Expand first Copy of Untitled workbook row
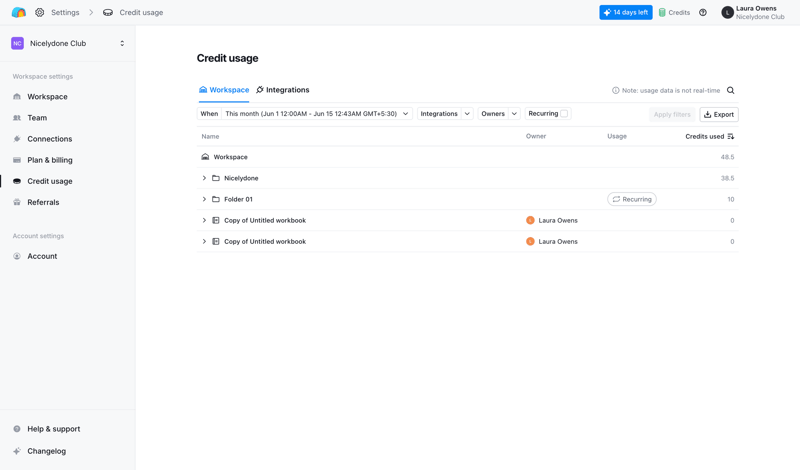Viewport: 800px width, 470px height. click(204, 220)
